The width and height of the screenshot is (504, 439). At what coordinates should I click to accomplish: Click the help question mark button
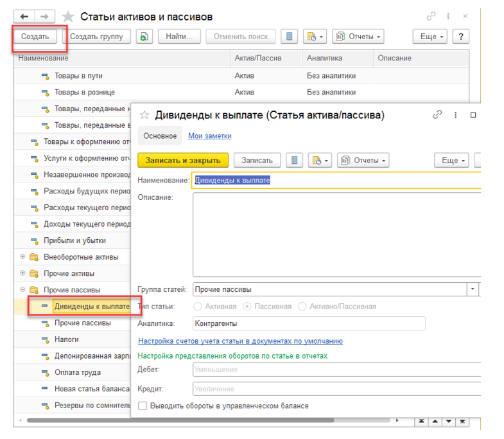461,37
